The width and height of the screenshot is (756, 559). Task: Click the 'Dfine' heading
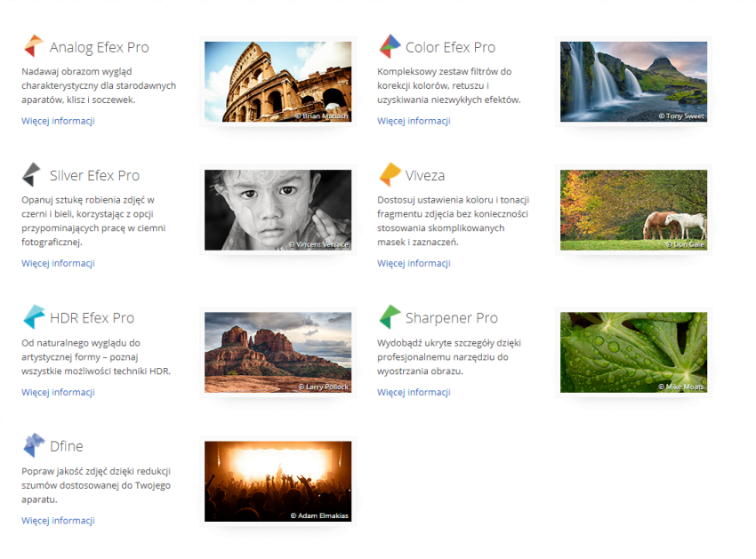point(67,446)
